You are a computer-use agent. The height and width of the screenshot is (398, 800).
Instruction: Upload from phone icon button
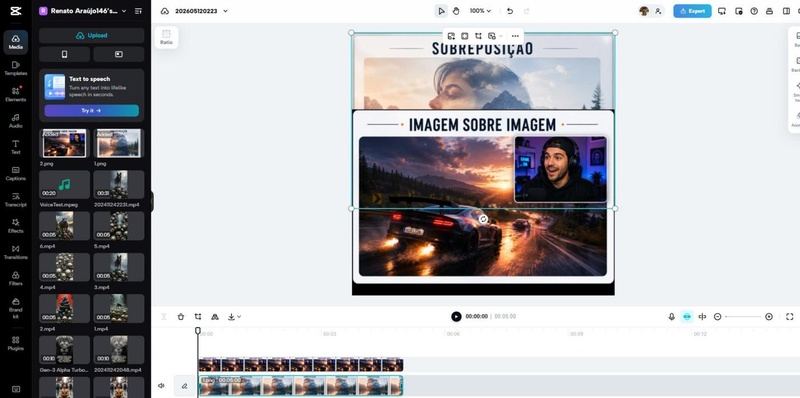coord(64,54)
